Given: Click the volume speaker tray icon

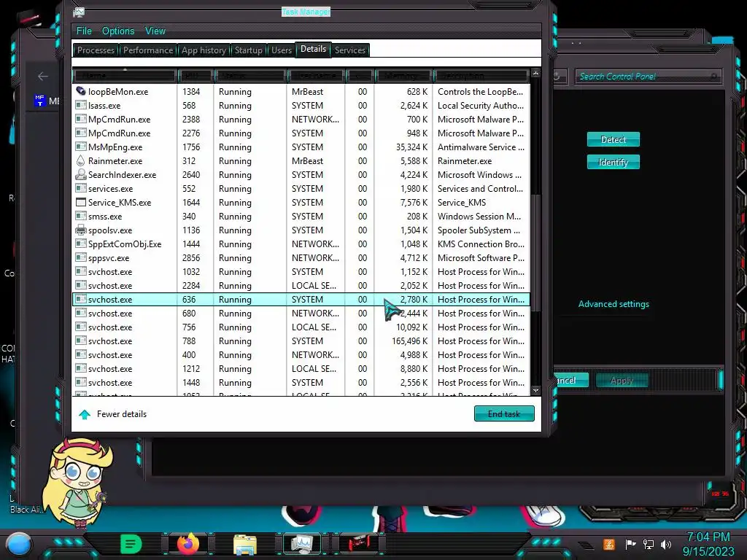Looking at the screenshot, I should 666,544.
